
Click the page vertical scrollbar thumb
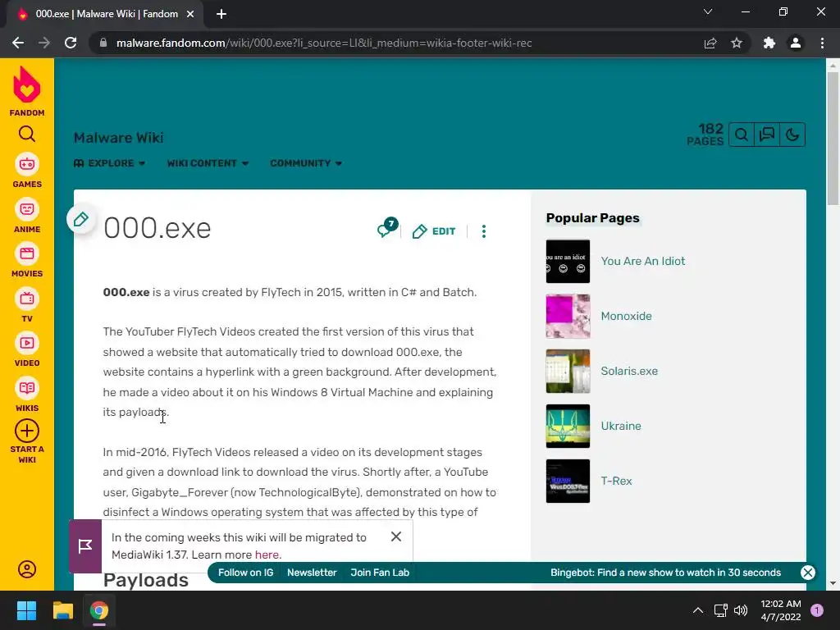pyautogui.click(x=833, y=138)
